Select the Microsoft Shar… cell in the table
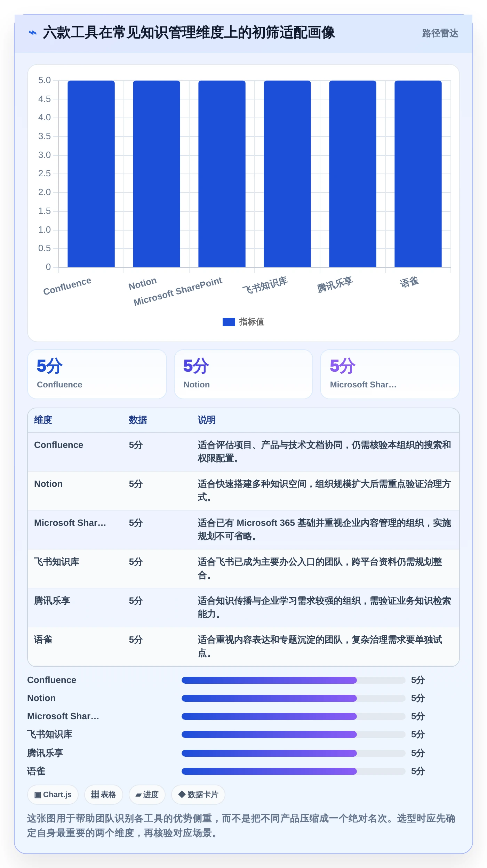This screenshot has width=487, height=868. coord(70,523)
